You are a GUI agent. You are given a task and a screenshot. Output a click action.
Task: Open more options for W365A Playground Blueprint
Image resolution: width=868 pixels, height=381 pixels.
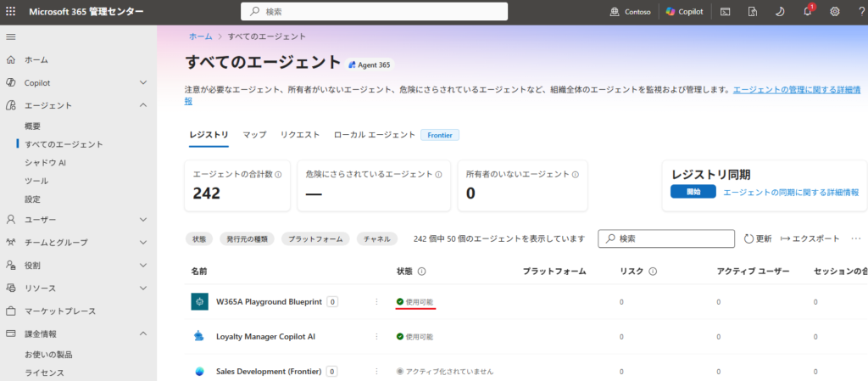click(x=376, y=302)
